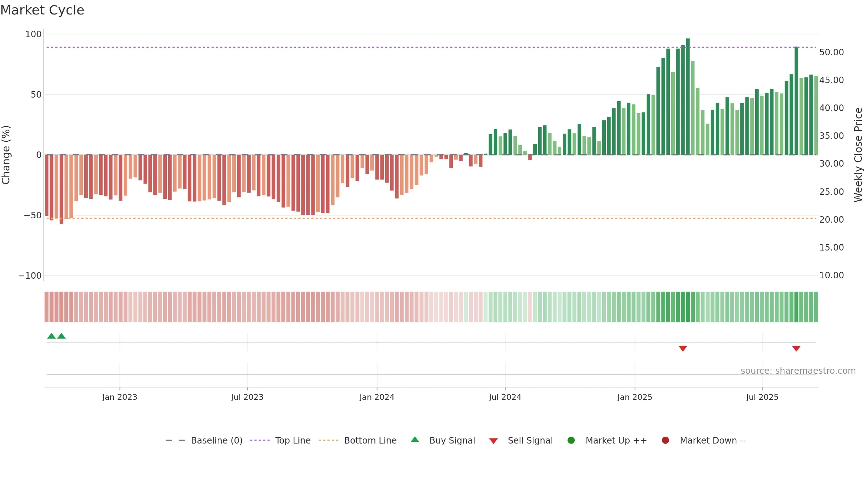
Task: Click the red Sell Signal triangle in legend
Action: point(494,441)
